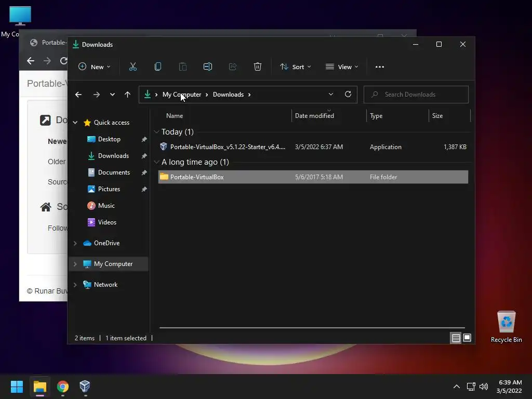The height and width of the screenshot is (399, 532).
Task: Open the Windows Start menu
Action: coord(17,387)
